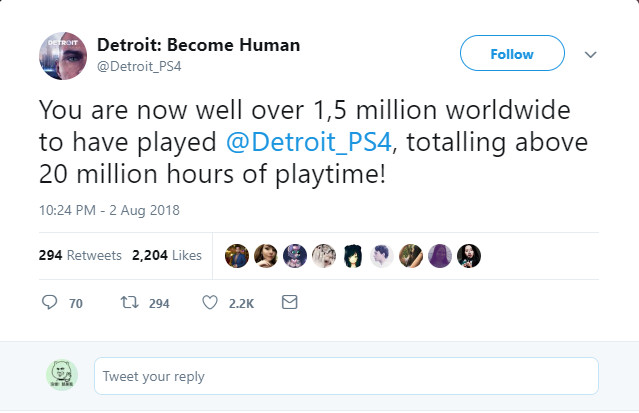Retweet using the arrows icon

[x=128, y=302]
